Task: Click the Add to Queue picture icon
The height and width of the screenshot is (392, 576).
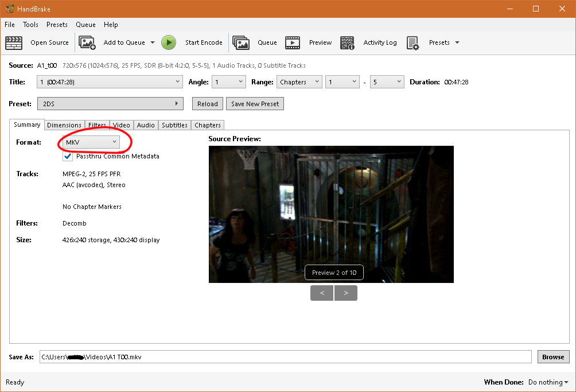Action: coord(87,42)
